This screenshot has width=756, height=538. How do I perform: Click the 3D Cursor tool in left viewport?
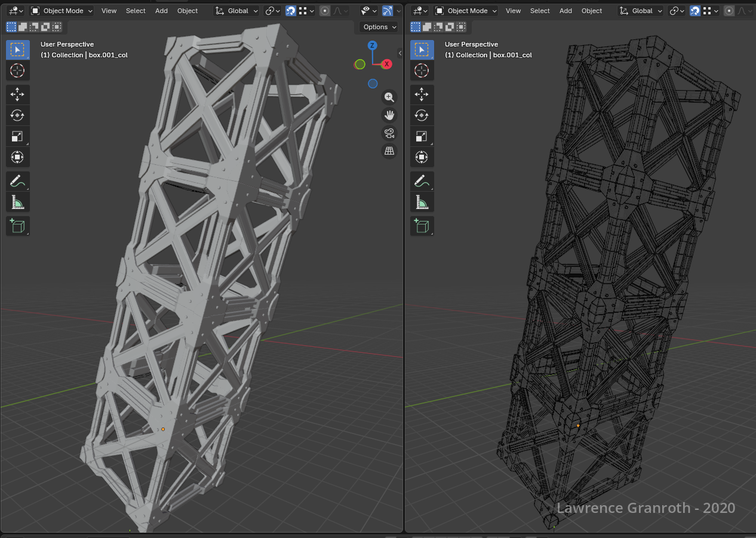pos(17,70)
